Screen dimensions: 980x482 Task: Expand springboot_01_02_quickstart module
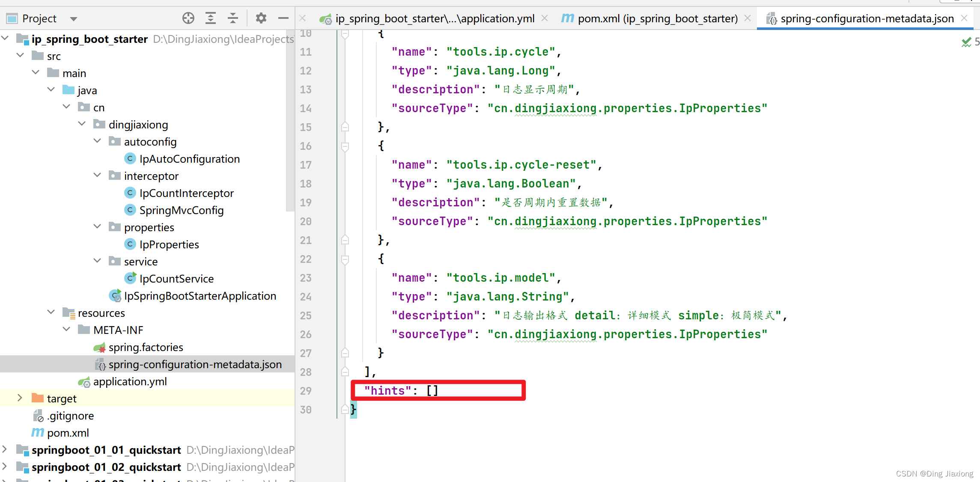click(5, 466)
